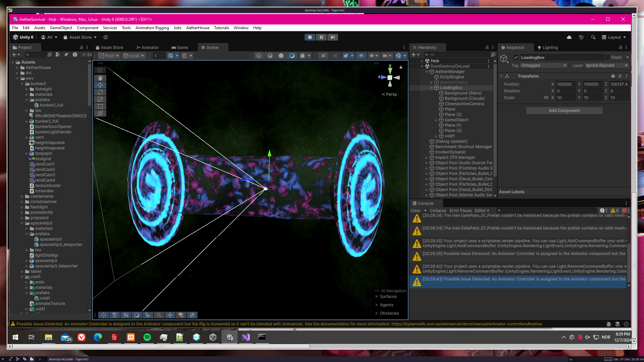Open the Tag Untagged dropdown
The image size is (644, 362).
pyautogui.click(x=543, y=65)
